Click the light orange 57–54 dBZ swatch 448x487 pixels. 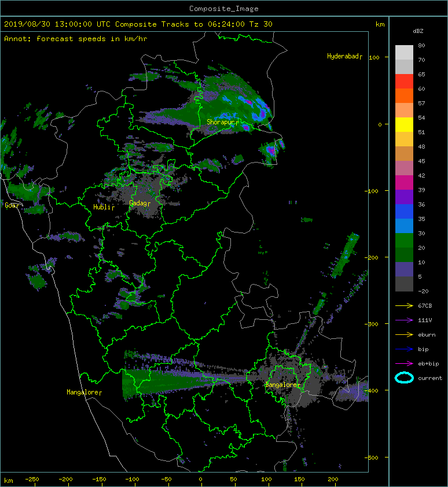tap(404, 110)
